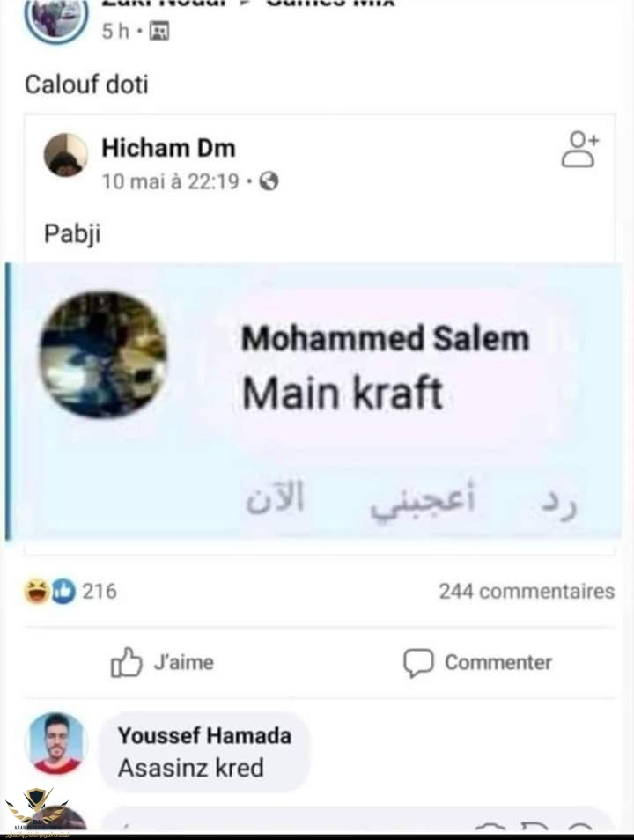Open Youssef Hamada's profile photo
This screenshot has width=634, height=840.
pyautogui.click(x=56, y=743)
